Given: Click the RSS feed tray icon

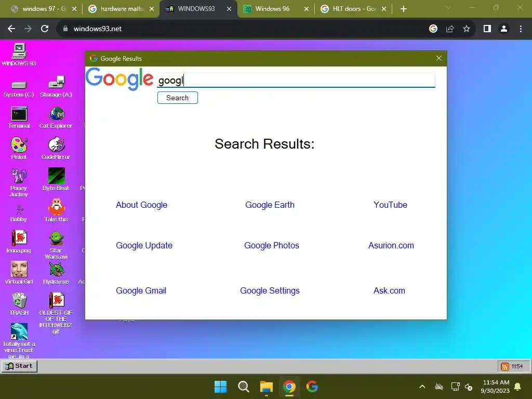Looking at the screenshot, I should 505,366.
